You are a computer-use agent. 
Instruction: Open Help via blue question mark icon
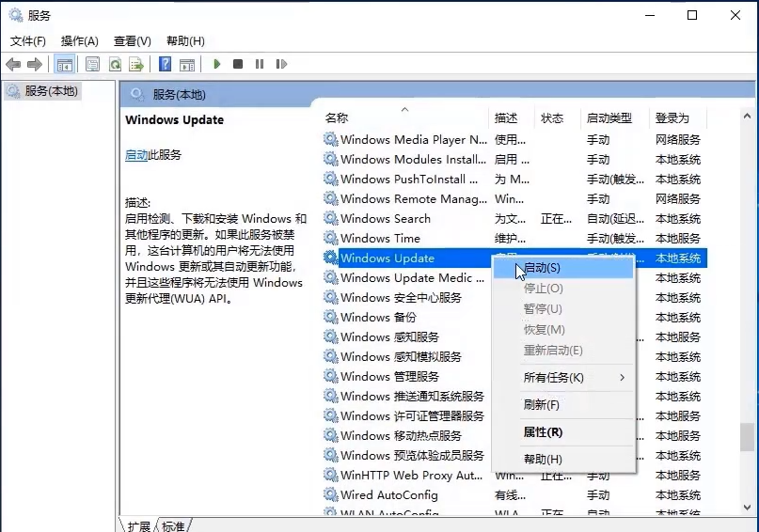point(166,64)
